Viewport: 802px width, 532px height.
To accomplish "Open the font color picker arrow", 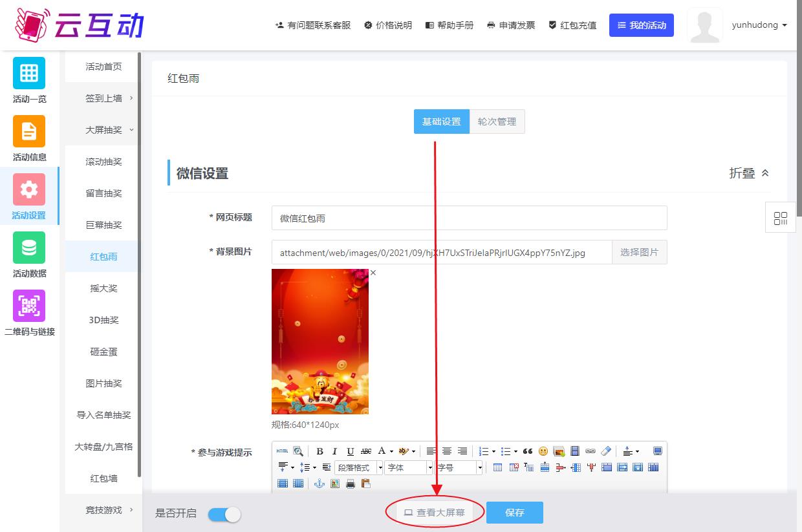I will point(391,451).
